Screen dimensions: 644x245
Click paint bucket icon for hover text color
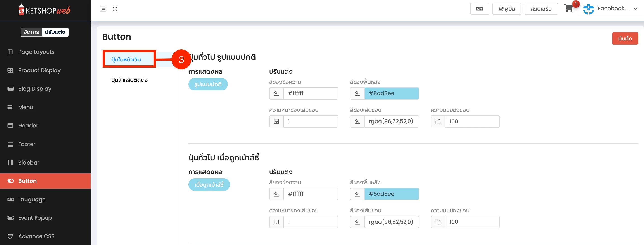coord(276,194)
